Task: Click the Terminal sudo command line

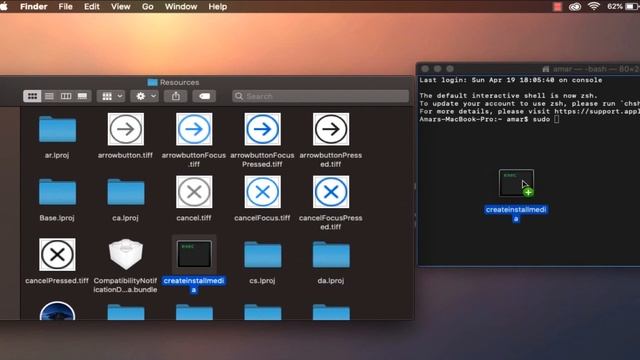Action: coord(489,119)
